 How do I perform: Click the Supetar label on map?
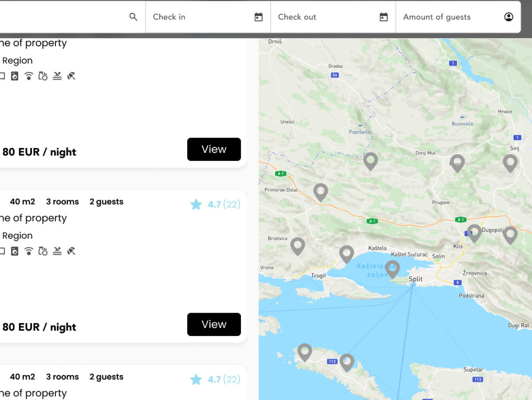point(473,370)
